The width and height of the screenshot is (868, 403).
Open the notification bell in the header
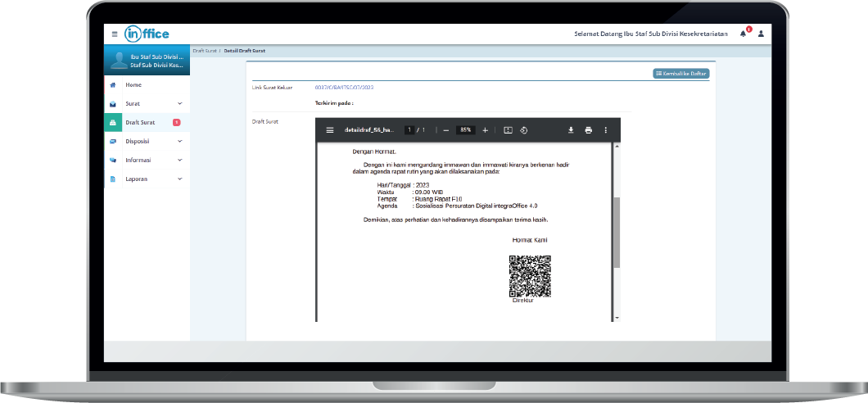(x=744, y=34)
